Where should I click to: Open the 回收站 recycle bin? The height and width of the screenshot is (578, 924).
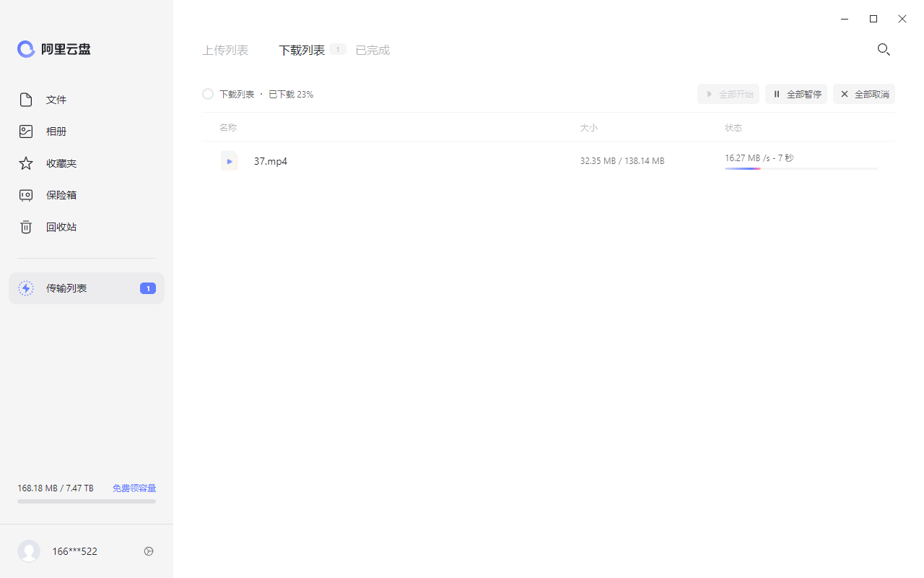coord(61,227)
